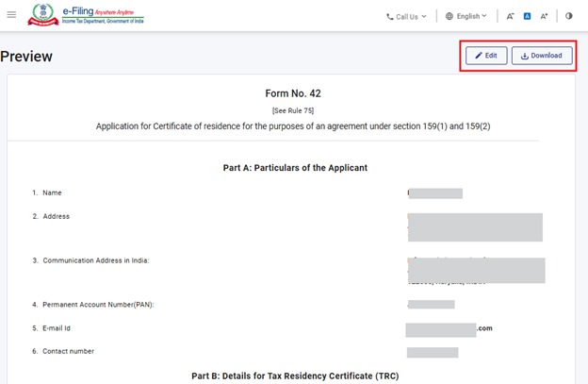Click the redacted E-mail Id value
This screenshot has width=588, height=384.
(441, 329)
